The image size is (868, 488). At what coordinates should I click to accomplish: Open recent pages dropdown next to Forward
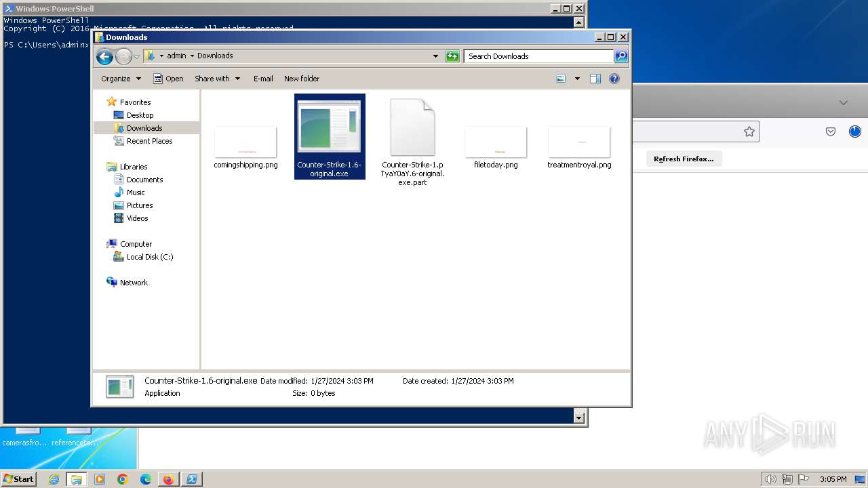(136, 56)
